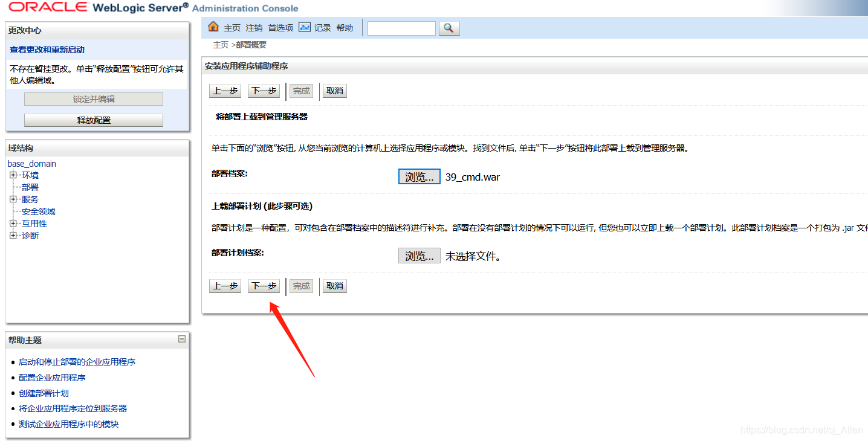Open 服务 tree item label
868x441 pixels.
point(30,199)
